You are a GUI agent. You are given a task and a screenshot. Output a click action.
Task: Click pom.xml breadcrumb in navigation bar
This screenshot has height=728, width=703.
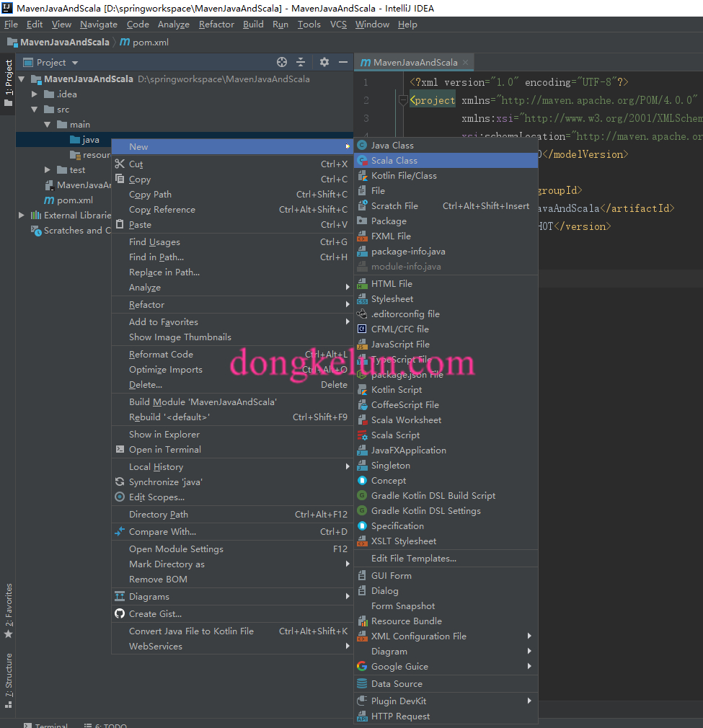pyautogui.click(x=144, y=43)
